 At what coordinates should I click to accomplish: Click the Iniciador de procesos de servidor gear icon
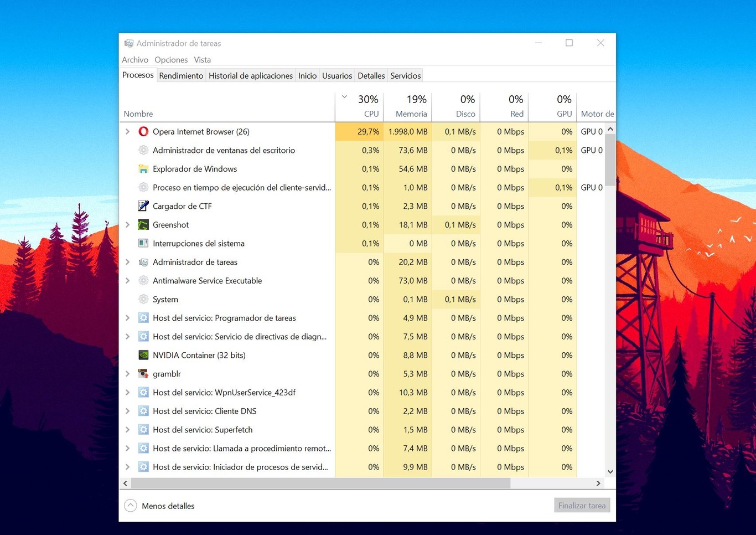pos(143,467)
